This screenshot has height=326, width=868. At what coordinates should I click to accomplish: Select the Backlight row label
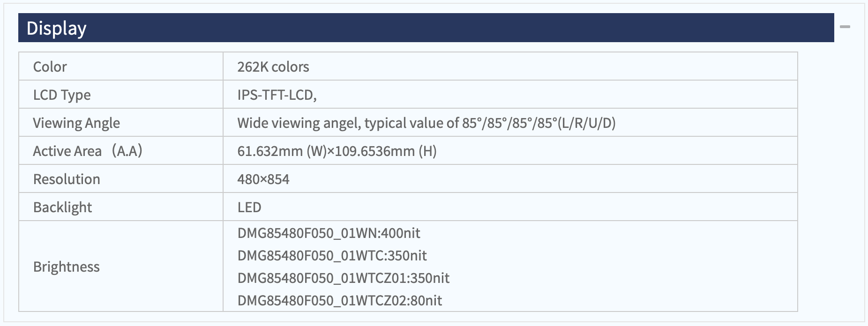(x=62, y=207)
